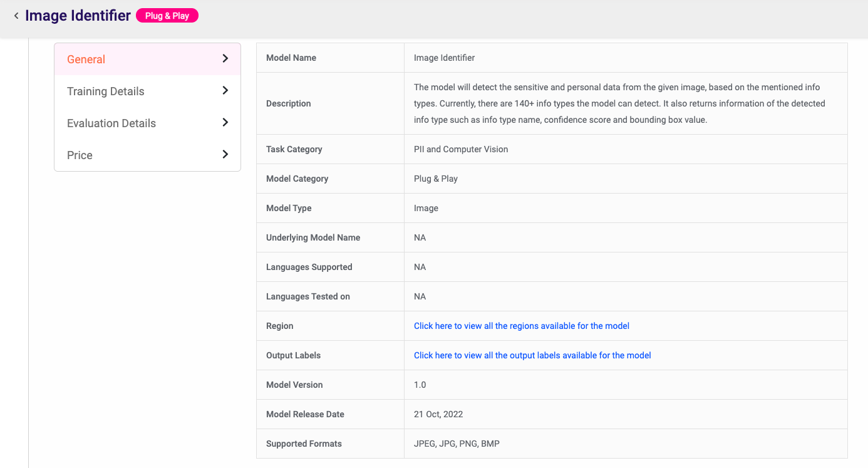This screenshot has height=468, width=868.
Task: Click the Model Release Date value
Action: pos(438,414)
